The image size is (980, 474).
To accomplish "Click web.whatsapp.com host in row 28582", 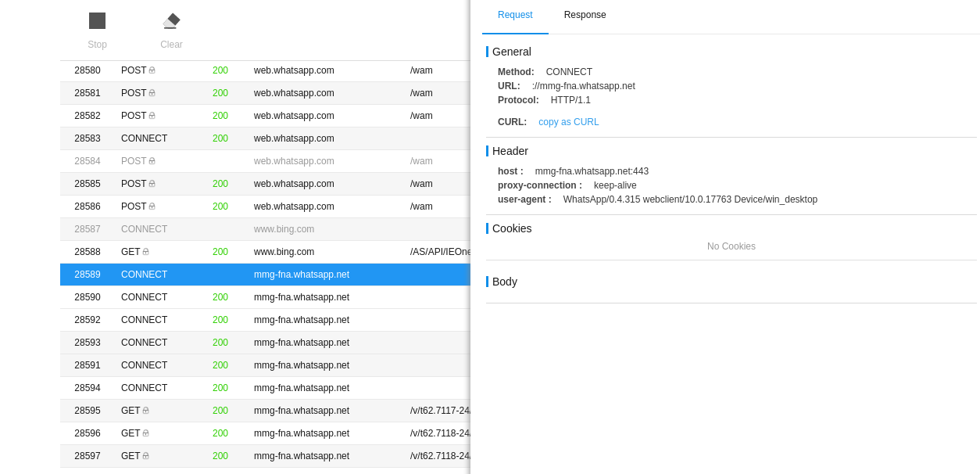I will click(x=294, y=116).
